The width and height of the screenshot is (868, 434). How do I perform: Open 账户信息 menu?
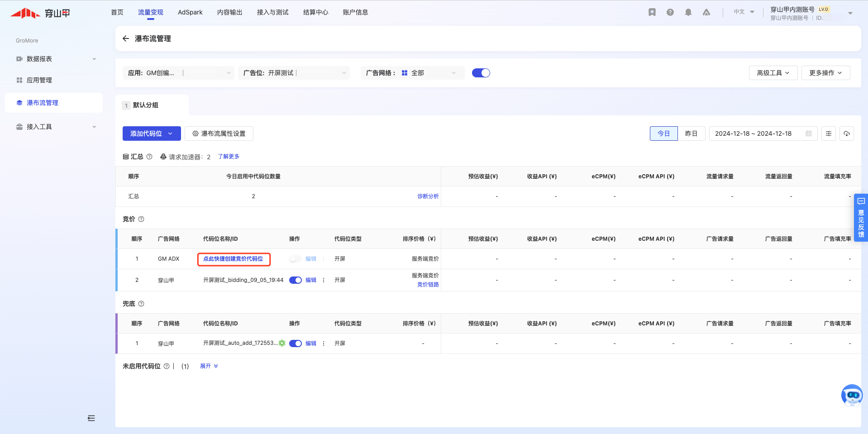(356, 12)
